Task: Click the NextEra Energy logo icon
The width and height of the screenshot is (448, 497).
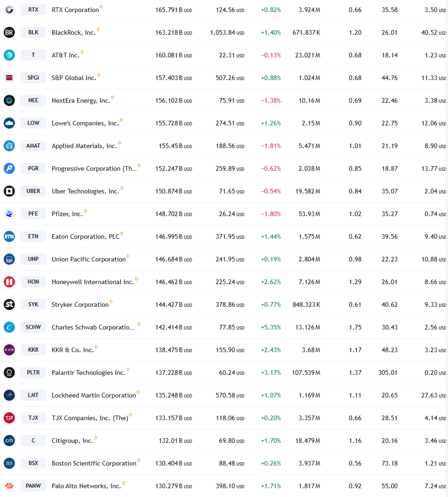Action: point(9,100)
